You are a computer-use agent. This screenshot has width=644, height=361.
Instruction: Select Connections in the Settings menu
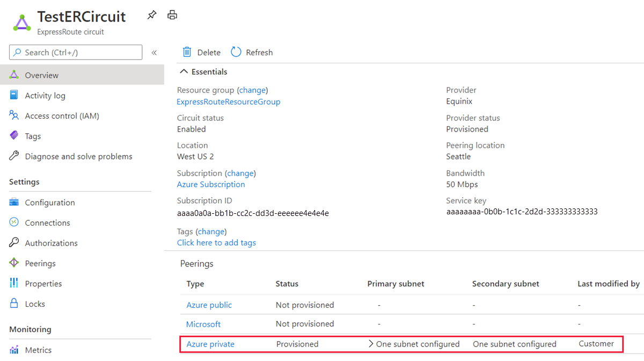(47, 223)
